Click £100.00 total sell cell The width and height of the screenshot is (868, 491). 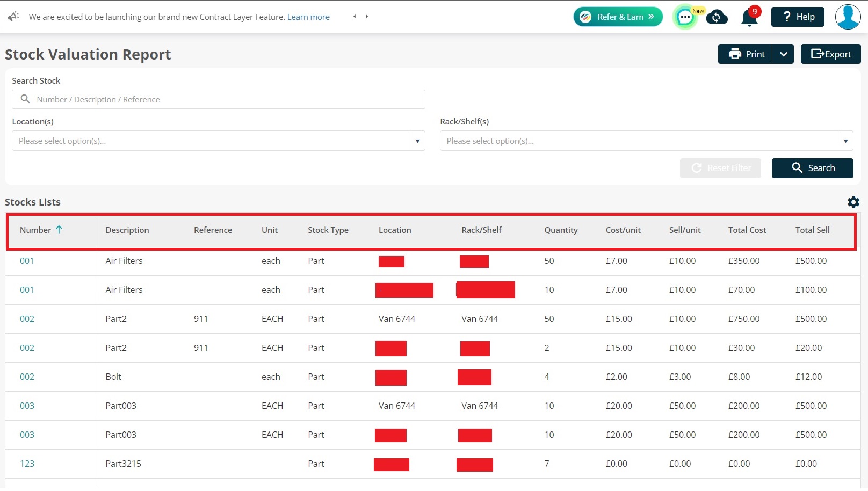811,290
